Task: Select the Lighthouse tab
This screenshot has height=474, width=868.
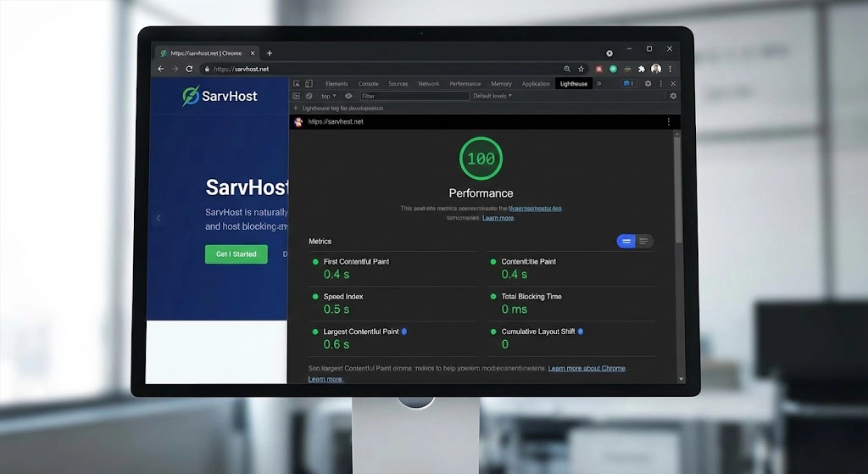Action: tap(574, 84)
